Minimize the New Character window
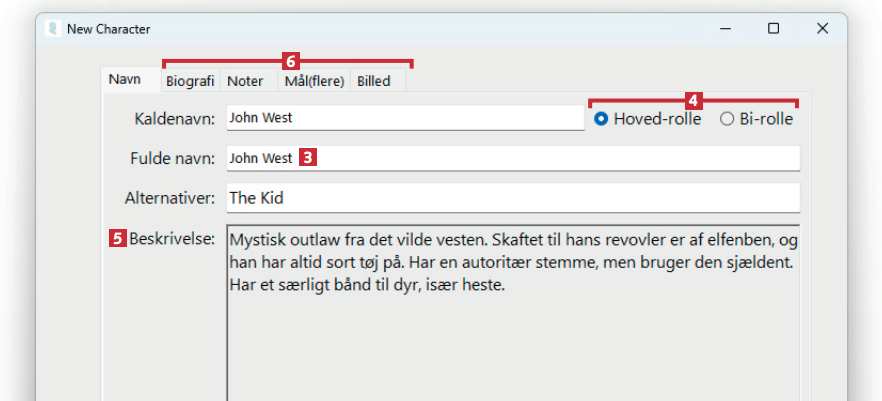The image size is (882, 401). click(725, 29)
